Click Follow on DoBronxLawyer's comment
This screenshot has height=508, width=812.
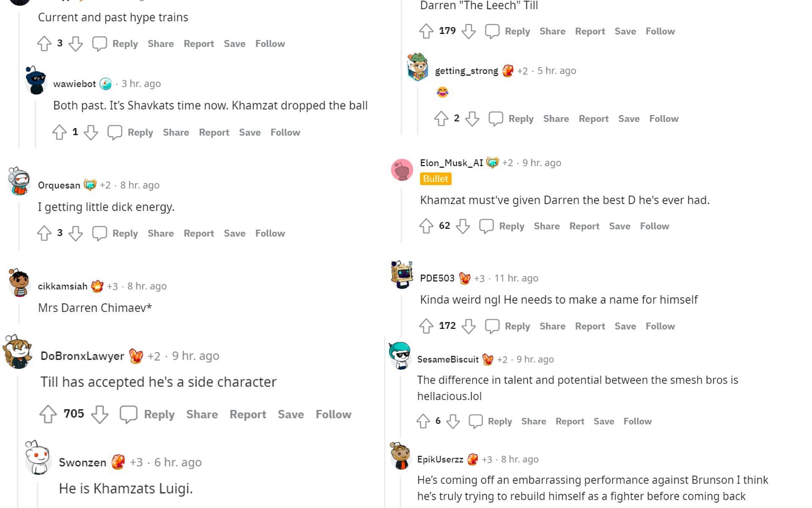pos(333,413)
